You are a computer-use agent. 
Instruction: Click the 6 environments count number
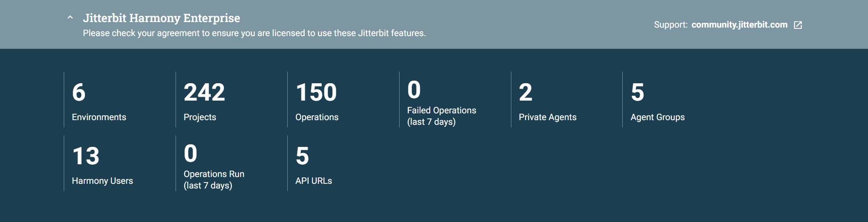pyautogui.click(x=79, y=93)
